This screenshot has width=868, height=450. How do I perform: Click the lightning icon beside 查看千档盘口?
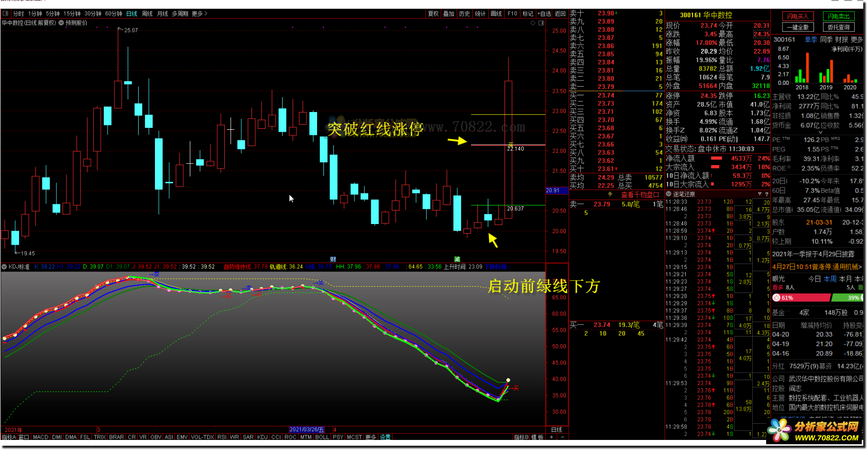click(610, 194)
